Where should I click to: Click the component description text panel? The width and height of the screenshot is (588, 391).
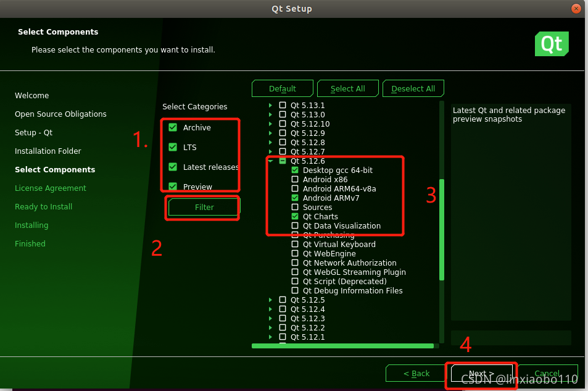click(x=511, y=212)
